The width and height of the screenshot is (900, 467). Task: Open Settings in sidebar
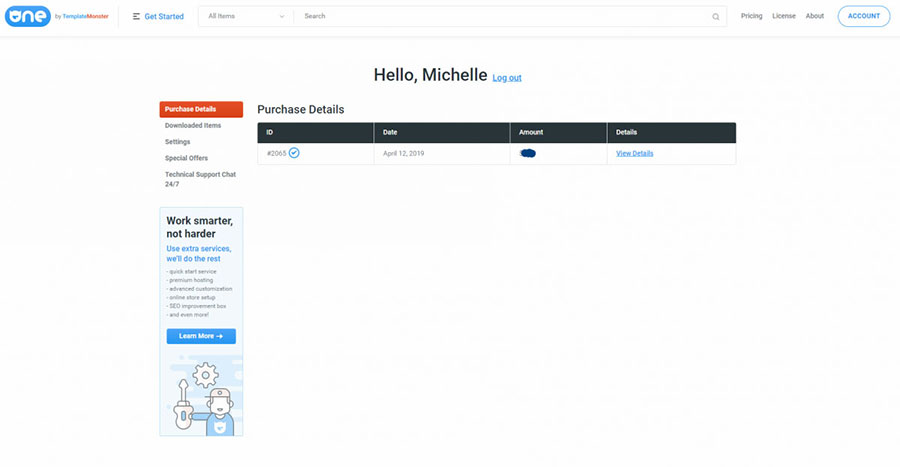177,142
